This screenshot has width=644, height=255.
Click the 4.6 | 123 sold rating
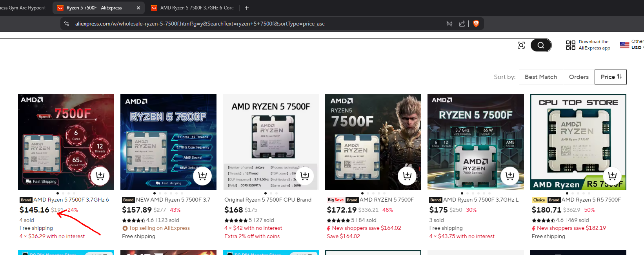151,220
